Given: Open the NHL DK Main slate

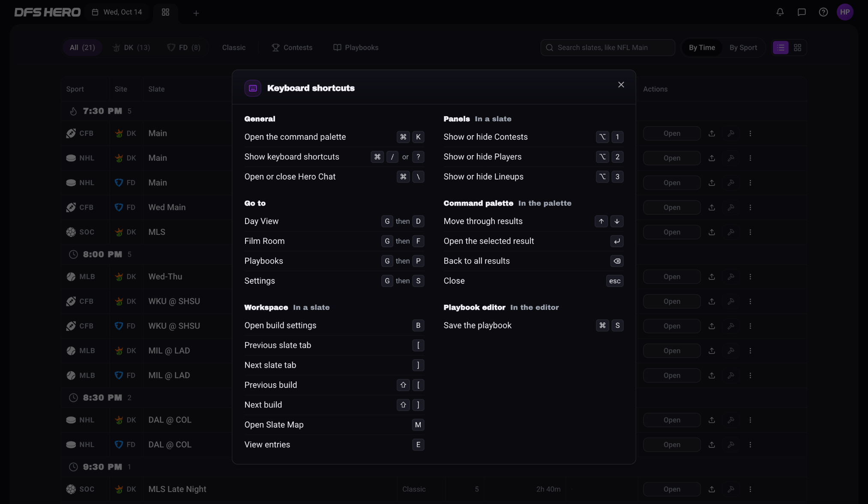Looking at the screenshot, I should tap(672, 158).
